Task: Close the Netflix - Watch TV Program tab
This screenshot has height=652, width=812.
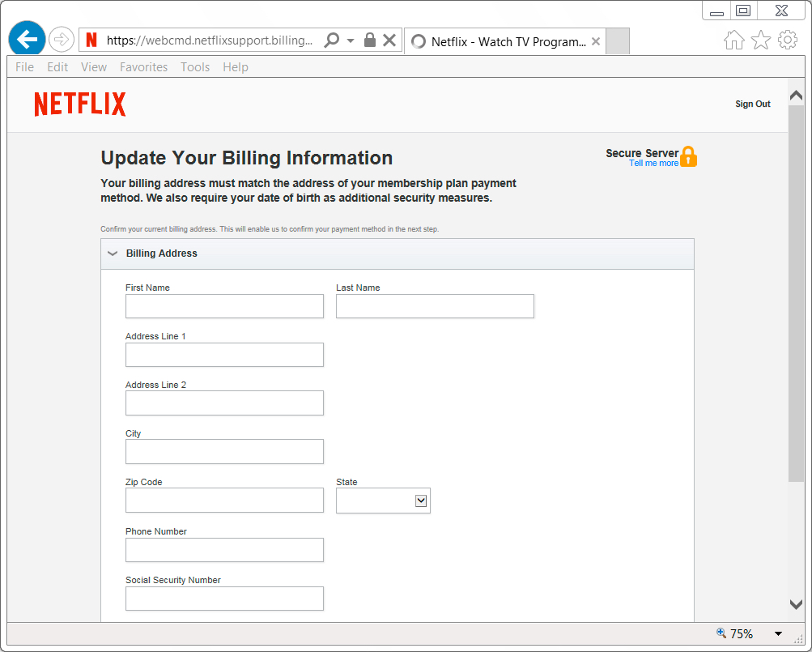Action: 596,41
